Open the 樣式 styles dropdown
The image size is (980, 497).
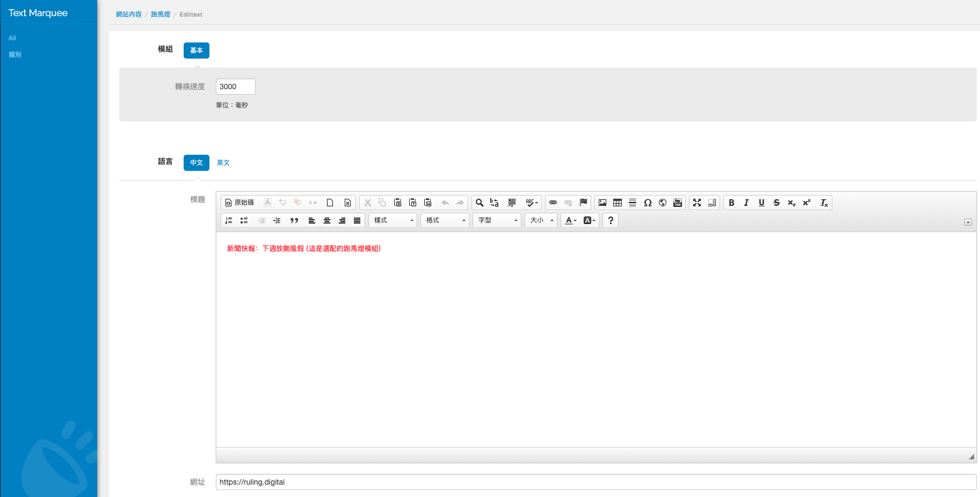[x=393, y=220]
